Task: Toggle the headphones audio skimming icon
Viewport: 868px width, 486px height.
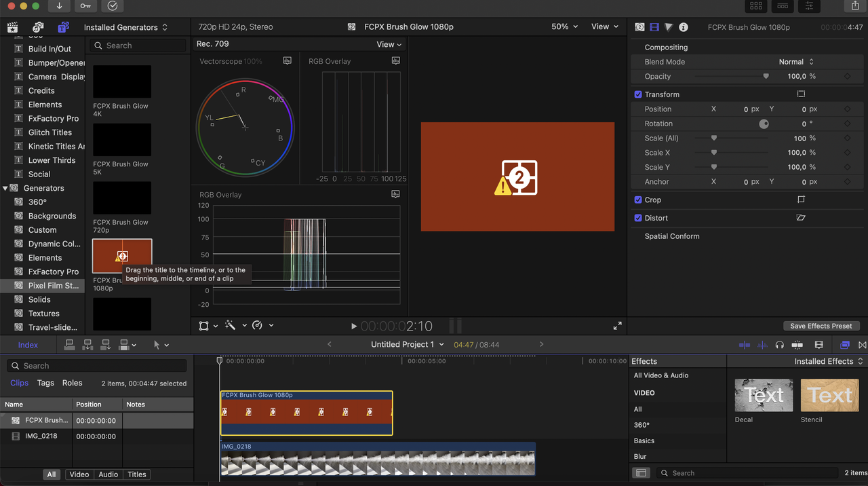Action: click(780, 345)
